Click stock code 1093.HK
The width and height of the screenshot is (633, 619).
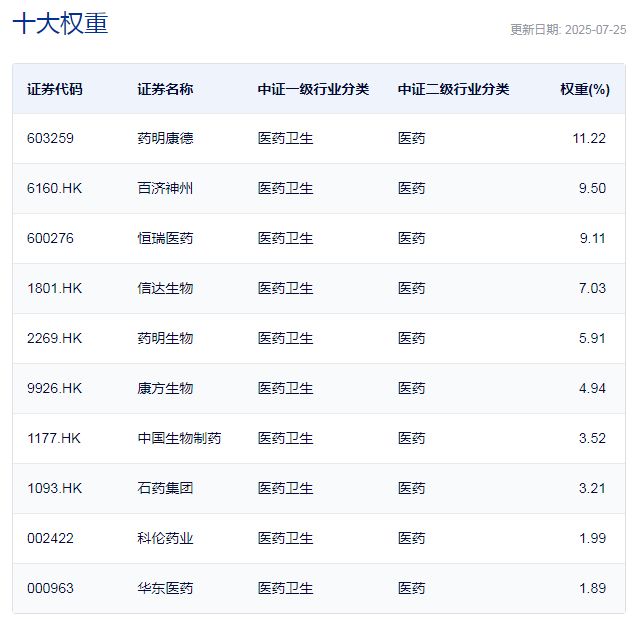[x=54, y=488]
